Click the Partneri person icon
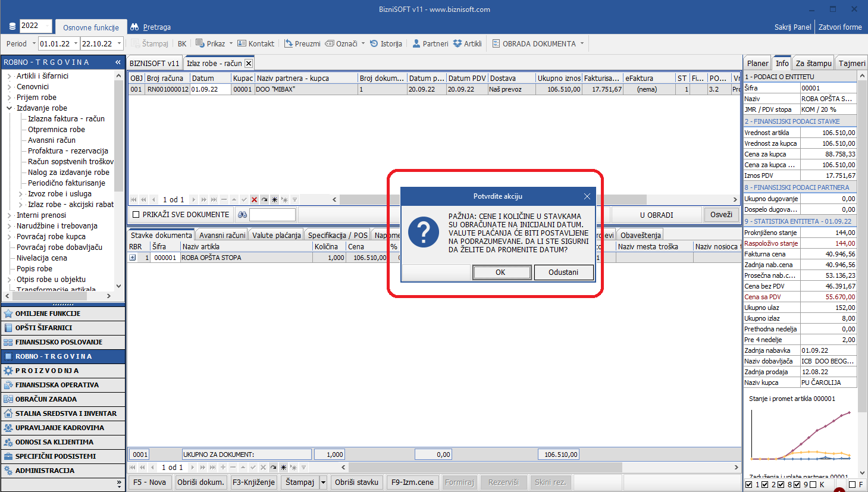Viewport: 868px width, 492px height. 416,43
